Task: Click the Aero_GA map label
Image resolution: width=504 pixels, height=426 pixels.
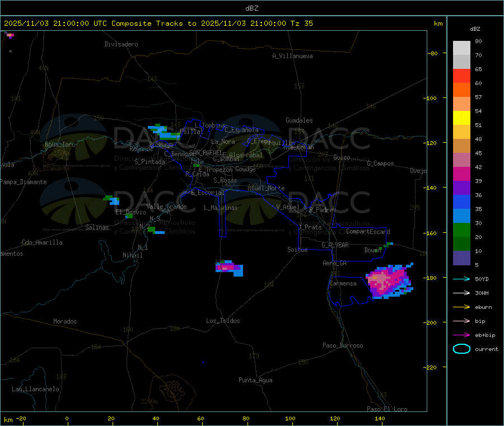Action: [x=335, y=263]
